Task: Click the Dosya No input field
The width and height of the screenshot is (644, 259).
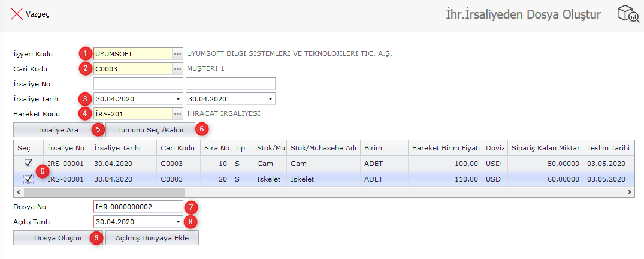Action: pyautogui.click(x=137, y=207)
